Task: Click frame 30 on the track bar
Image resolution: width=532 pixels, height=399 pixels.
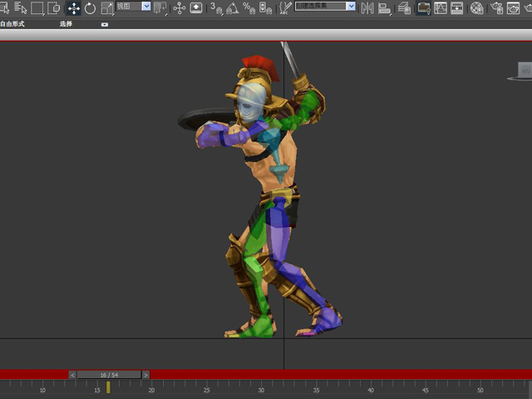Action: (261, 391)
